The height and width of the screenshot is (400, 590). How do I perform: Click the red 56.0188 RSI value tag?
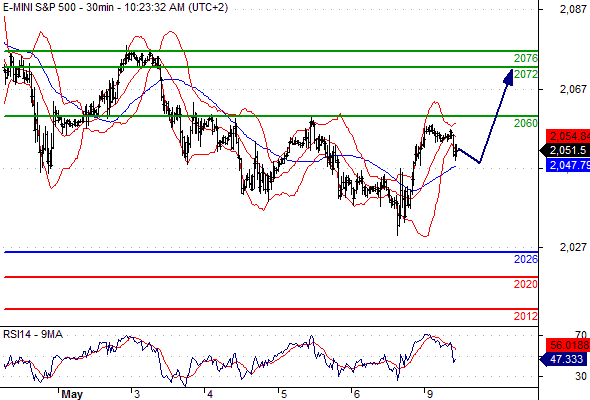pyautogui.click(x=568, y=345)
